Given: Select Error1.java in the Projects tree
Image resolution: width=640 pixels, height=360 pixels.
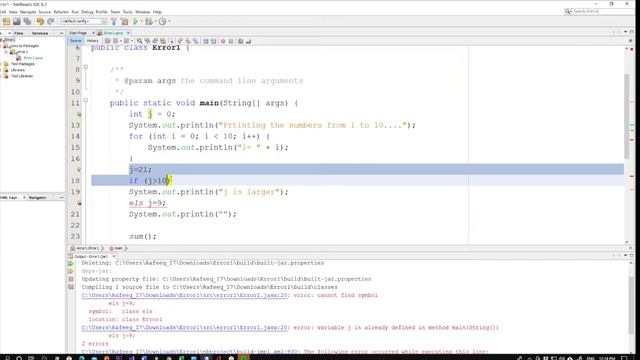Looking at the screenshot, I should (x=33, y=58).
